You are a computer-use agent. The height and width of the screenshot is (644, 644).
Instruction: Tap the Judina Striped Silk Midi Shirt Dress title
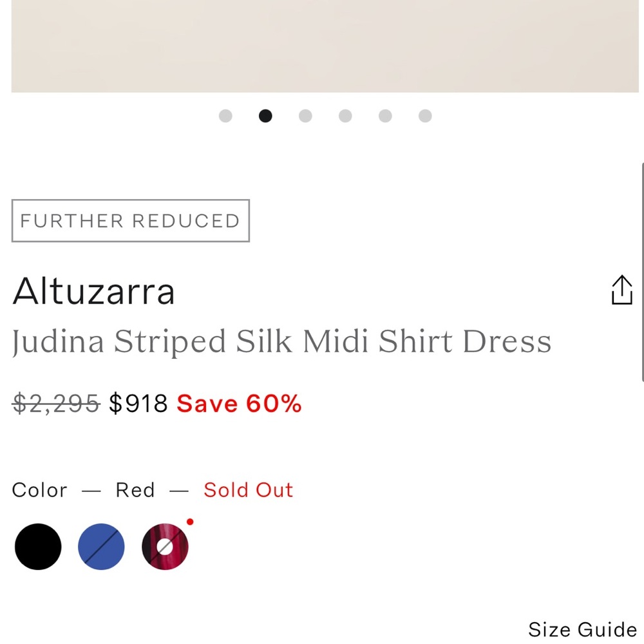coord(282,341)
